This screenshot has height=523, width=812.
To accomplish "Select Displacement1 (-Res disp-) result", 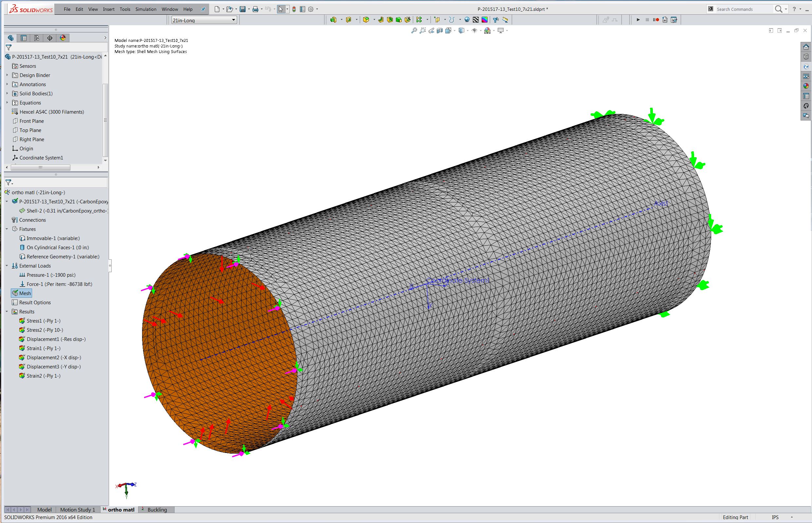I will click(x=52, y=339).
